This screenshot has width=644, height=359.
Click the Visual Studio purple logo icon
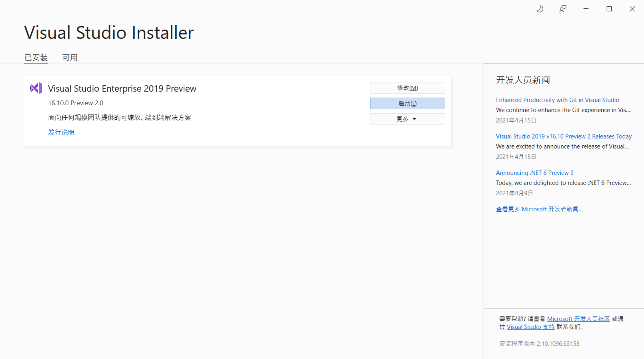(x=36, y=88)
